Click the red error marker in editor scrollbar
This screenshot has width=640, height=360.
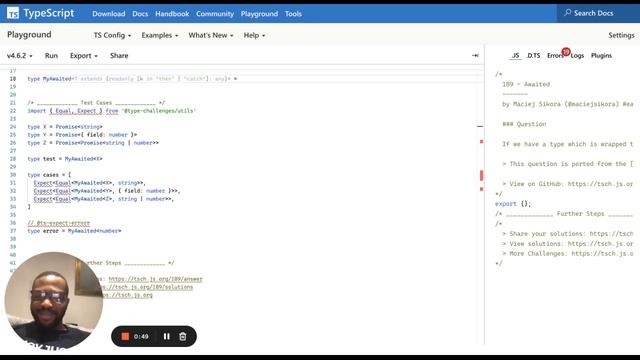482,175
